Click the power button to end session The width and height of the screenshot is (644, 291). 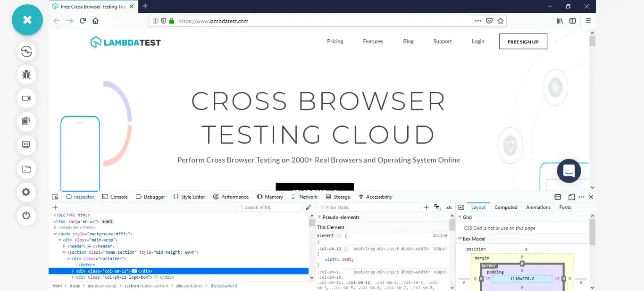click(26, 216)
